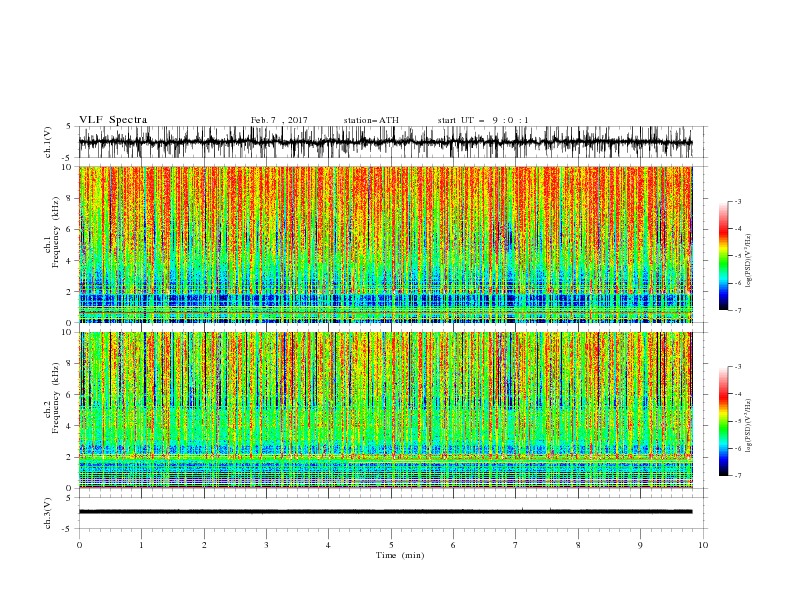The height and width of the screenshot is (612, 792).
Task: Click the ch.1 spectrogram panel
Action: pos(385,244)
